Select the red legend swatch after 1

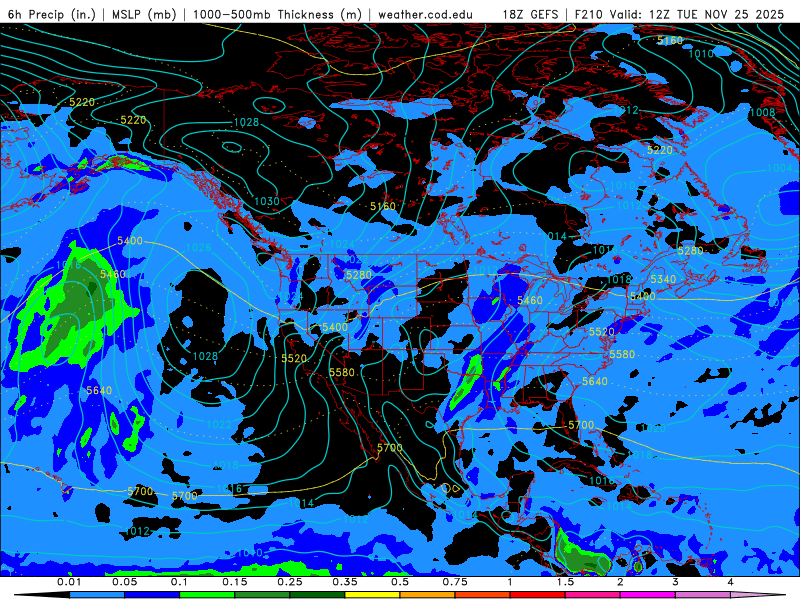pyautogui.click(x=538, y=595)
